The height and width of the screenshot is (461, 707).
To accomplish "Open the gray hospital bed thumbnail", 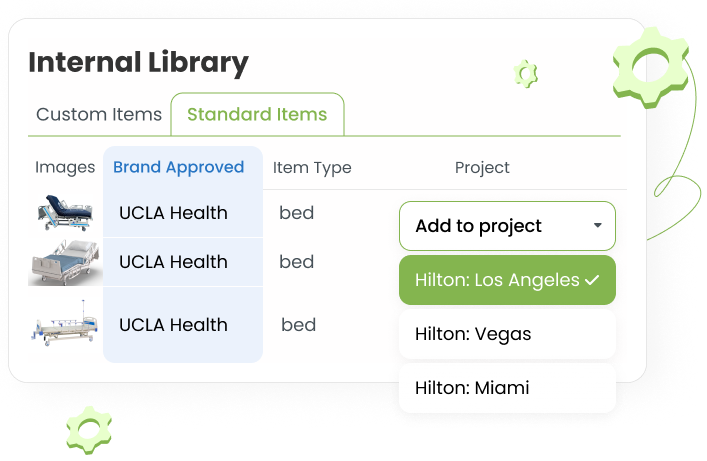I will tap(65, 263).
